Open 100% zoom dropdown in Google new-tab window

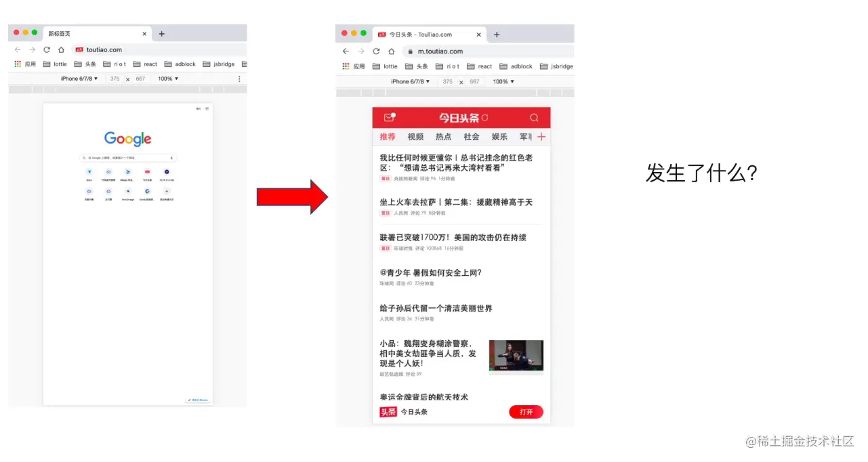pyautogui.click(x=168, y=79)
